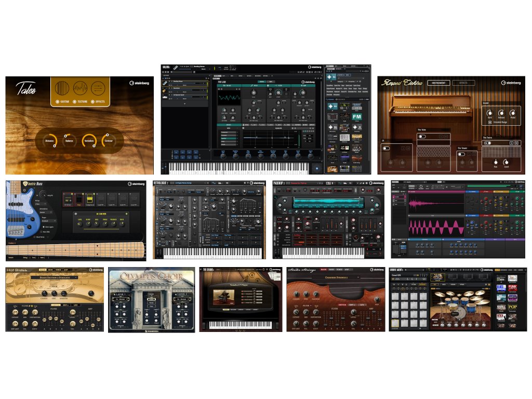Mute The Twins with its M button
The width and height of the screenshot is (532, 399).
[x=516, y=143]
